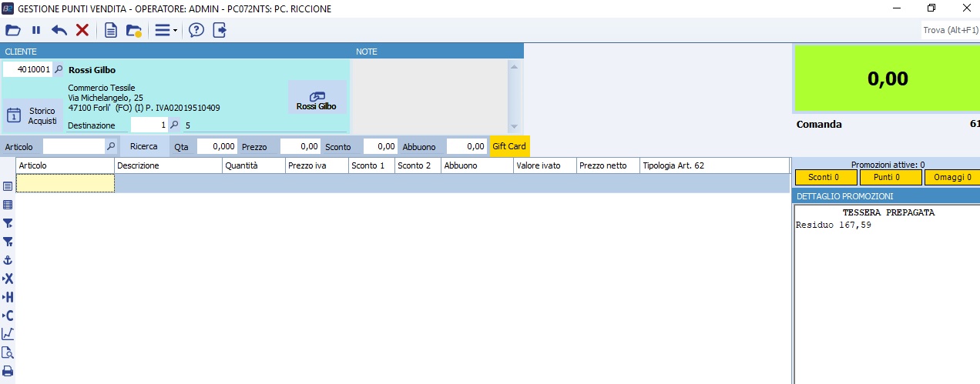Click the Qta quantity field
Viewport: 980px width, 384px height.
(217, 145)
